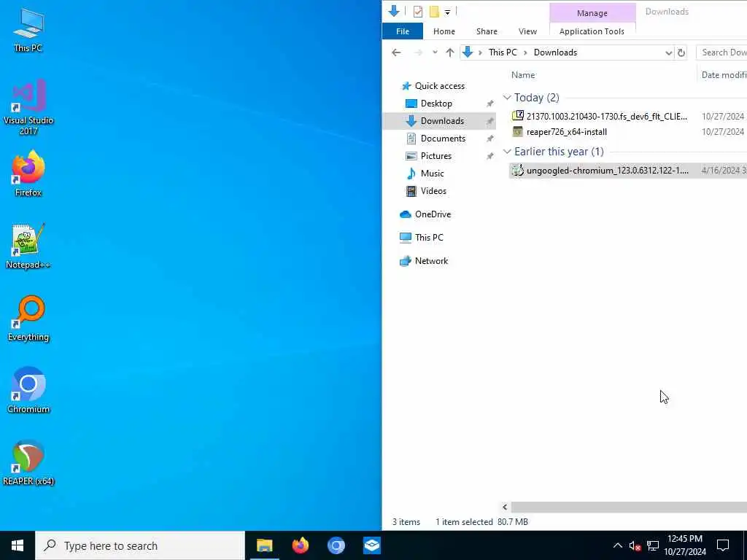Select Documents in navigation pane
The height and width of the screenshot is (560, 747).
443,139
